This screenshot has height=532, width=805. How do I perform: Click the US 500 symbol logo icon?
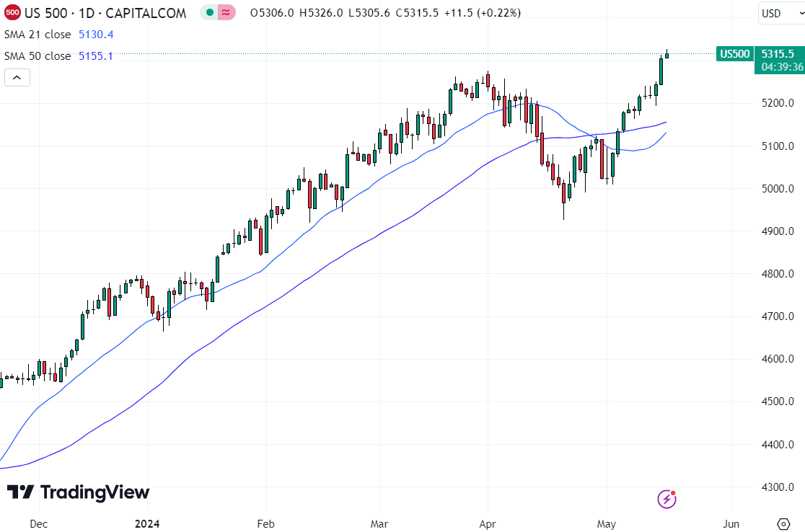[11, 12]
